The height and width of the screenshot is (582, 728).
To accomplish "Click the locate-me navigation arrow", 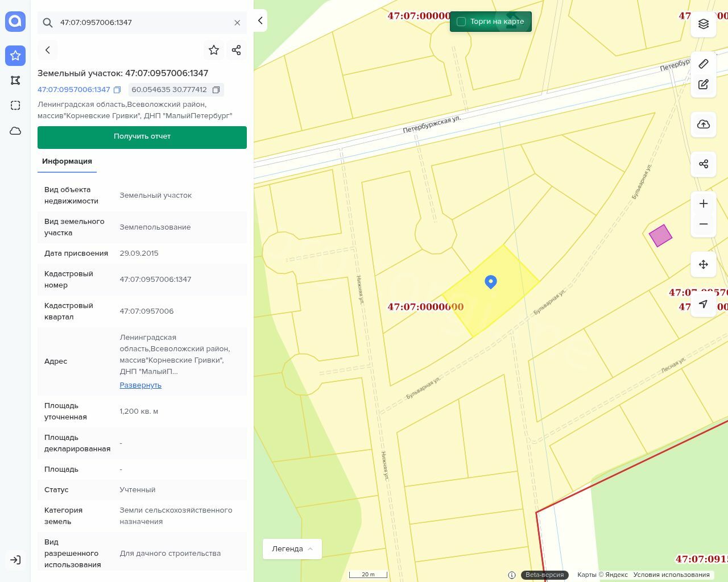I will (704, 304).
